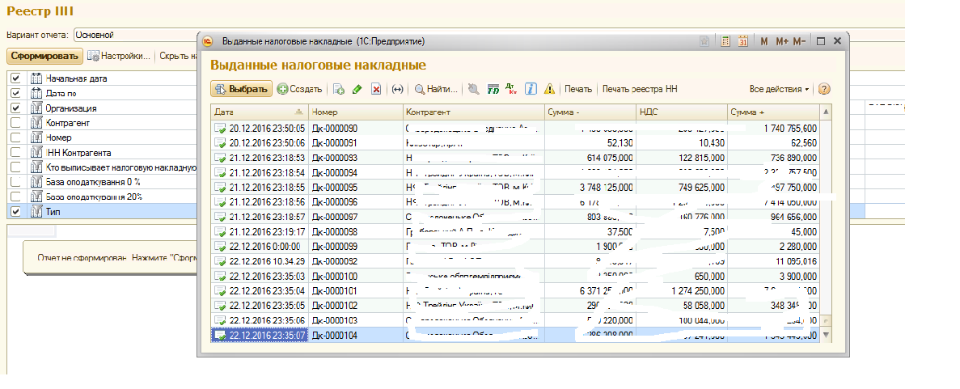Screen dimensions: 960x389
Task: Open the Найти... search tool
Action: (436, 89)
